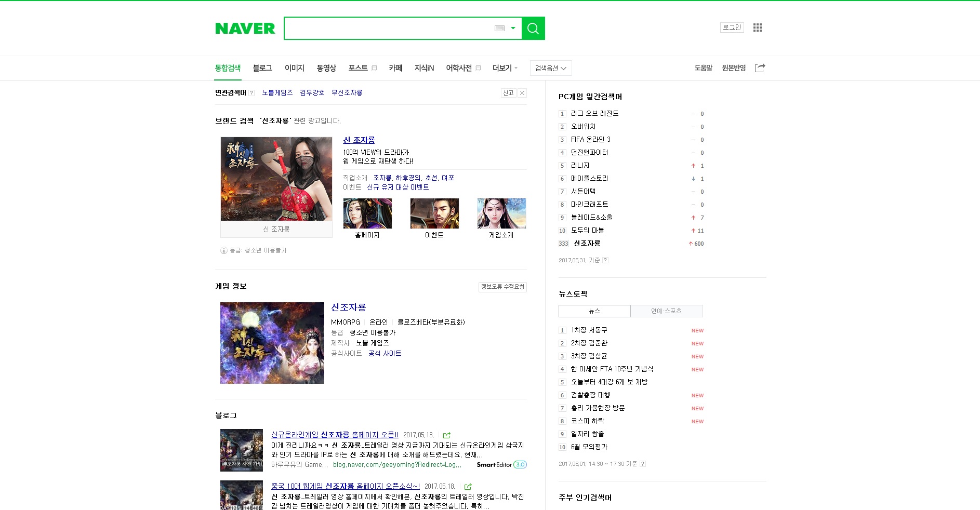980x510 pixels.
Task: Open first blog result in new window icon
Action: [x=447, y=435]
